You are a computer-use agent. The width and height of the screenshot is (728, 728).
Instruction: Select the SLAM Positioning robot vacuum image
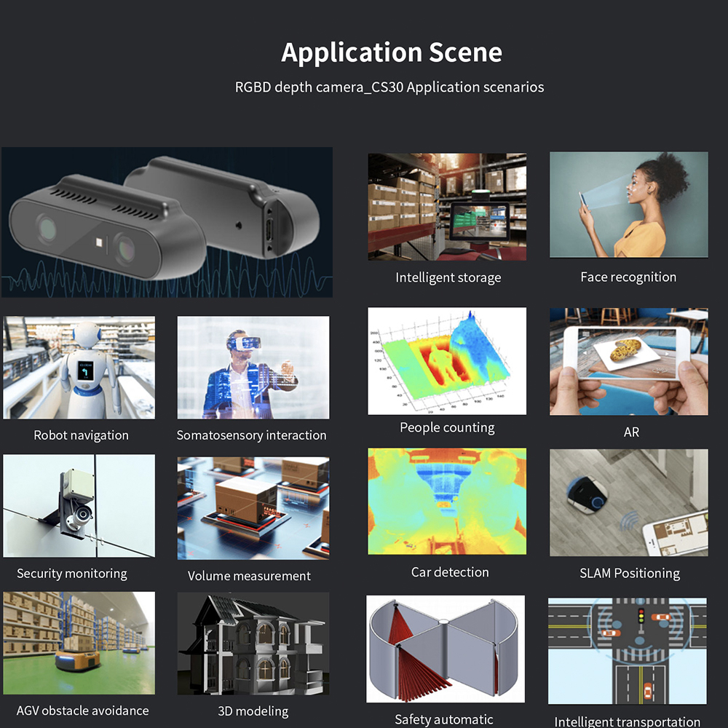628,502
